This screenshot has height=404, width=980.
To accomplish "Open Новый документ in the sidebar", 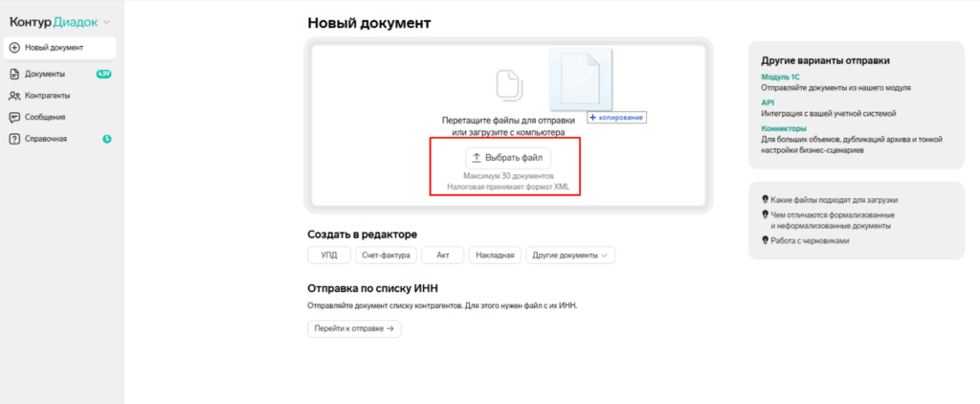I will pos(59,48).
